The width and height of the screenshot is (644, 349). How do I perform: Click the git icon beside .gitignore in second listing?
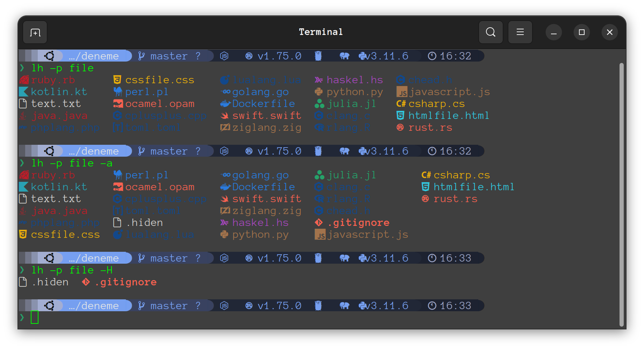pyautogui.click(x=319, y=222)
